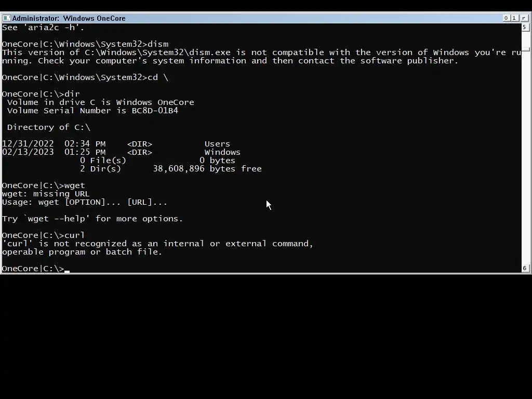
Task: Click the date 02/13/2023 in listing
Action: pyautogui.click(x=28, y=152)
